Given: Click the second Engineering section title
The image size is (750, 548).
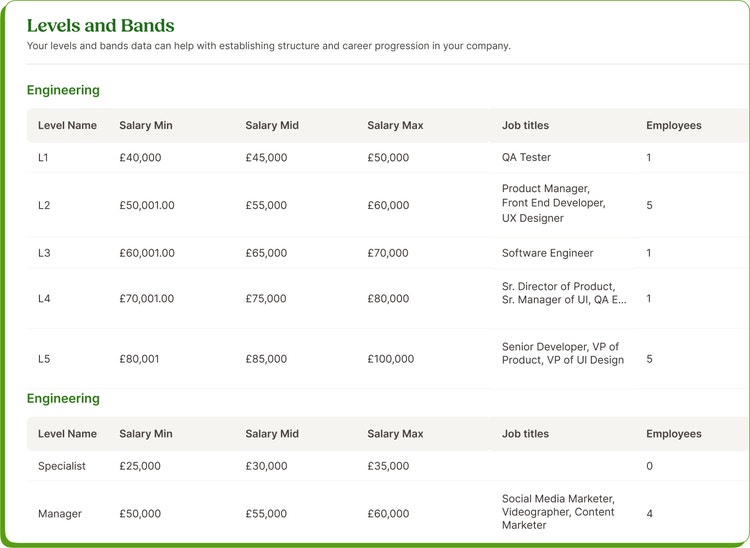Looking at the screenshot, I should point(63,398).
